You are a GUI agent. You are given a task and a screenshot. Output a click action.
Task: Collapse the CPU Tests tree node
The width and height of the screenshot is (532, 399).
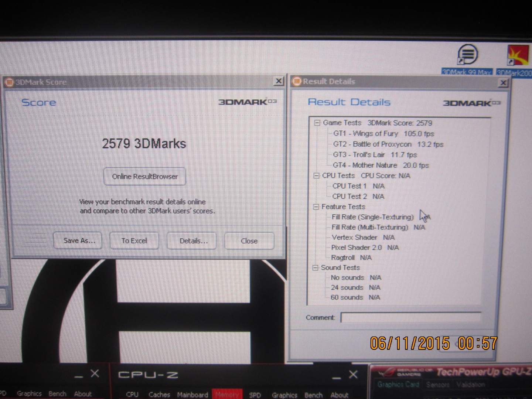pyautogui.click(x=316, y=175)
